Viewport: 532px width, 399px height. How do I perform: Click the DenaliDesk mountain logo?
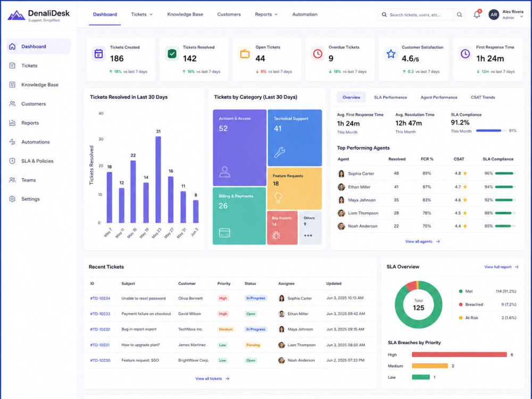[16, 15]
